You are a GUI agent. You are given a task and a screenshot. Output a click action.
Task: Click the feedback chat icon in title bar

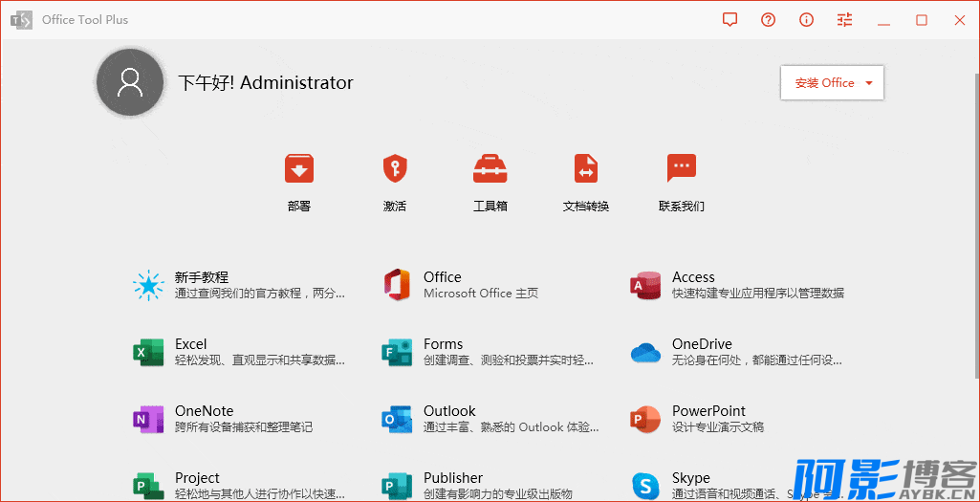pyautogui.click(x=730, y=20)
